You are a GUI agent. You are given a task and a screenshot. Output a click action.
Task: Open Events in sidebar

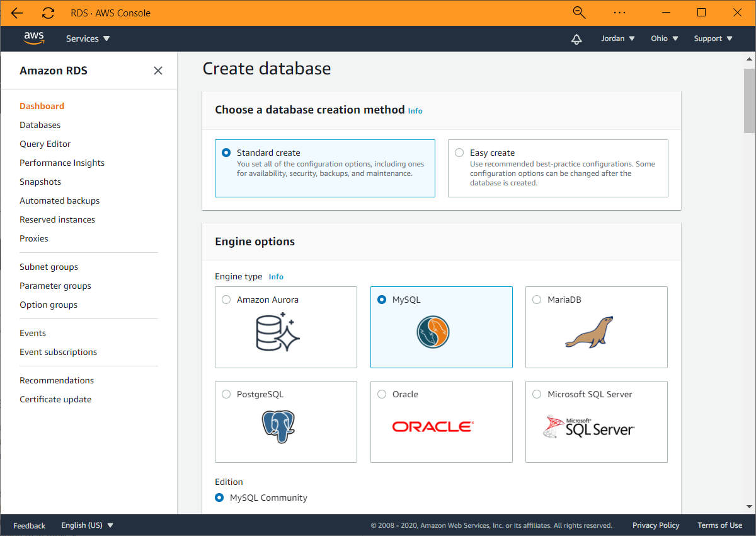tap(33, 333)
